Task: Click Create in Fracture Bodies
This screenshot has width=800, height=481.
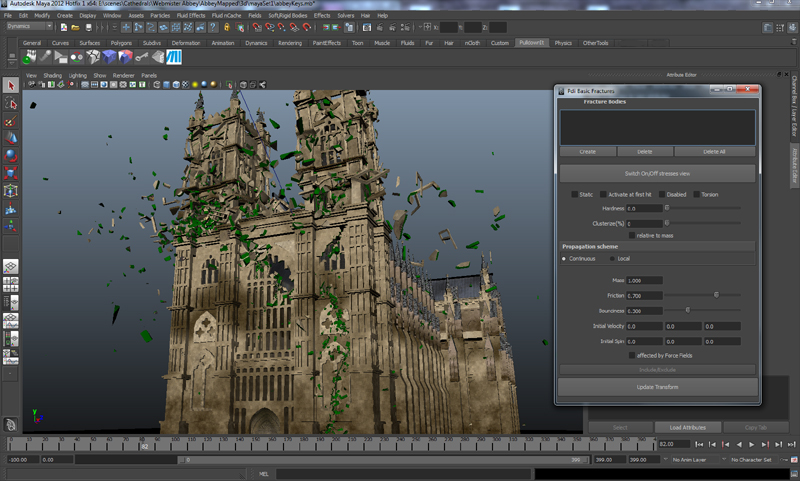Action: 588,151
